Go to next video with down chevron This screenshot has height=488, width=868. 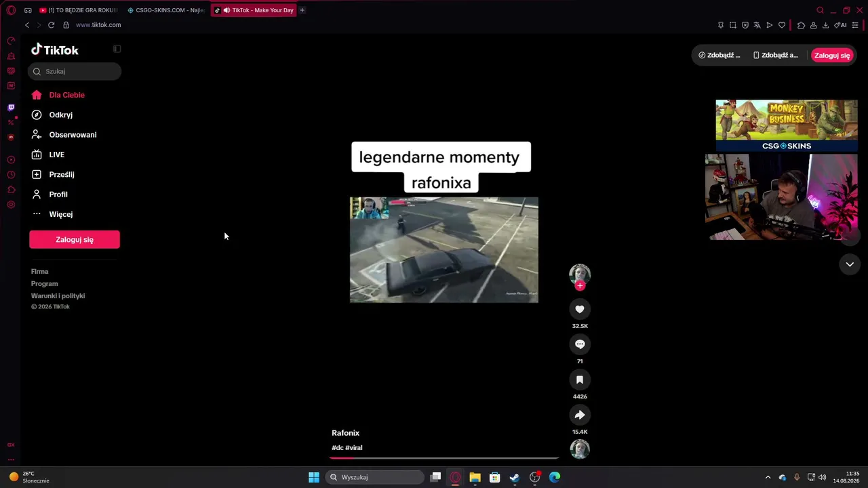(x=850, y=264)
